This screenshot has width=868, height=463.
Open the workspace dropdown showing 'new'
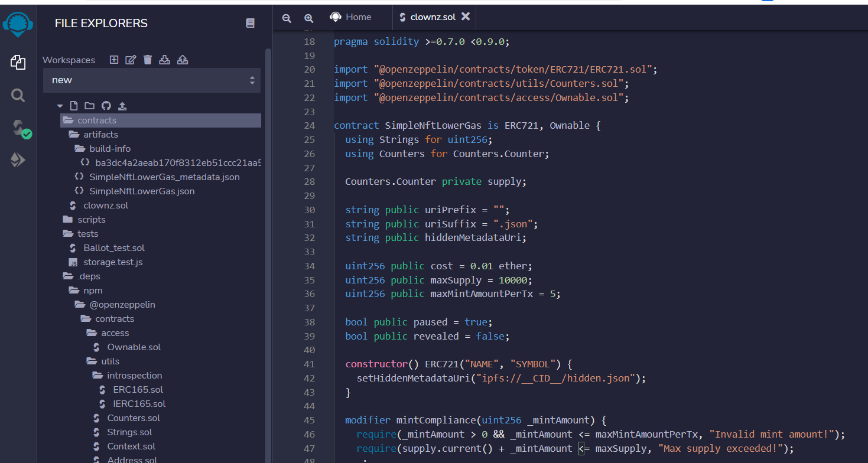coord(152,80)
